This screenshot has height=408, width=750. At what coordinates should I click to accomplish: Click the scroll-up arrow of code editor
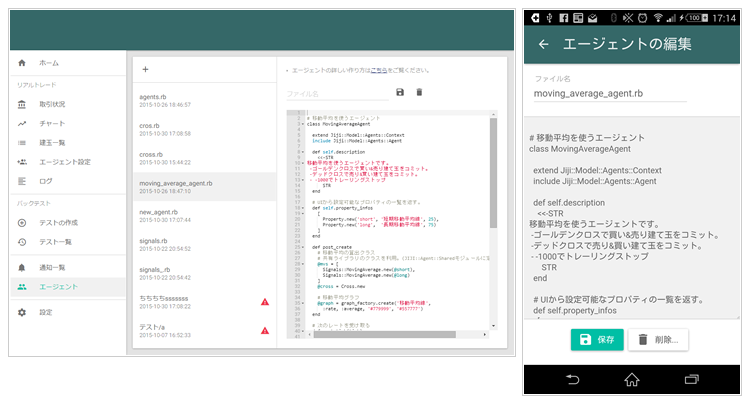click(x=493, y=115)
